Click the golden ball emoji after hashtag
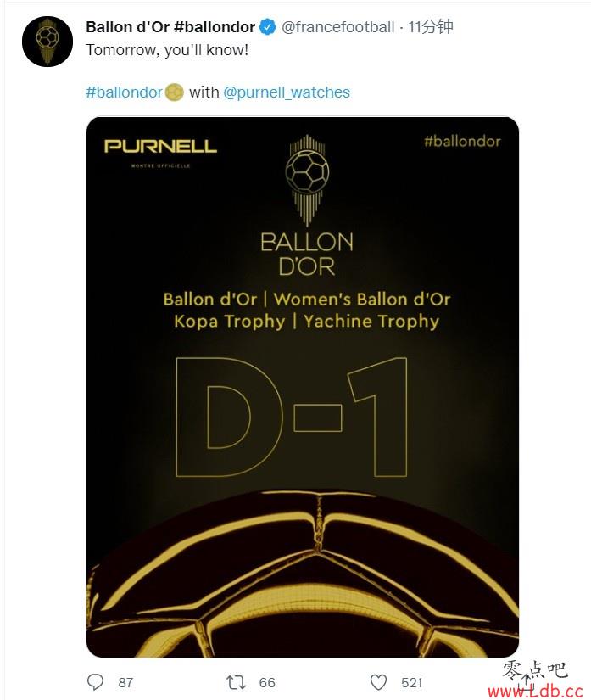Screen dimensions: 591x700 tap(174, 92)
